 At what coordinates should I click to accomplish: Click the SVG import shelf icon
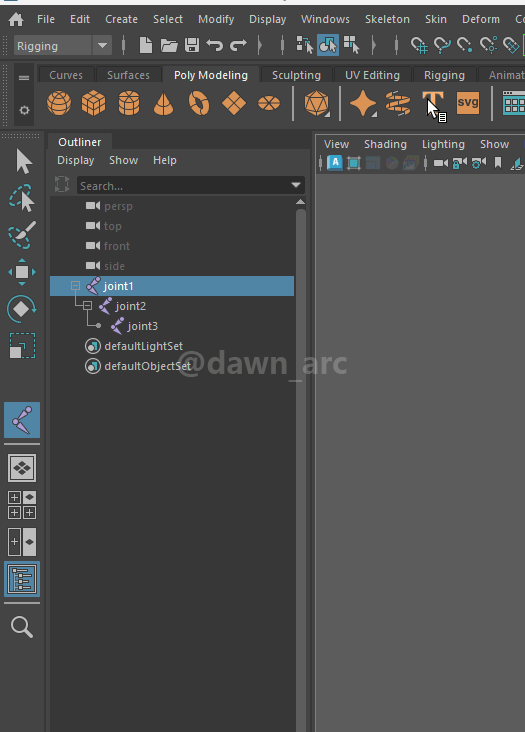468,103
